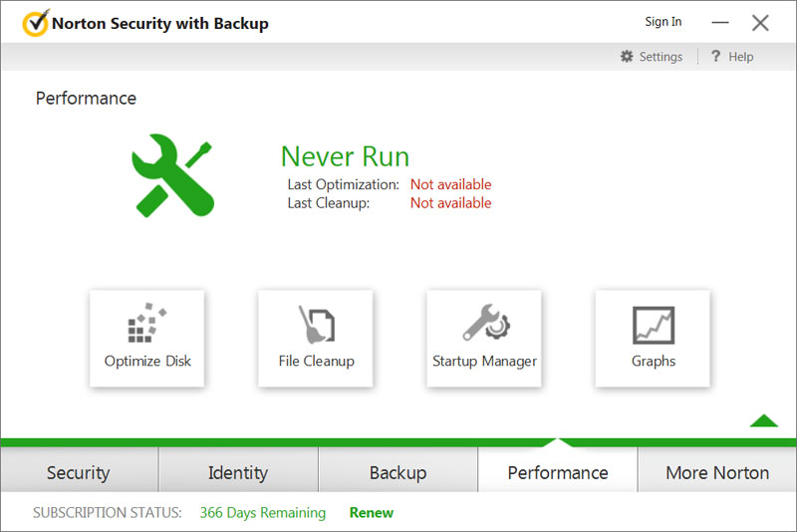The height and width of the screenshot is (532, 797).
Task: Collapse the panel with the green arrow
Action: 763,420
